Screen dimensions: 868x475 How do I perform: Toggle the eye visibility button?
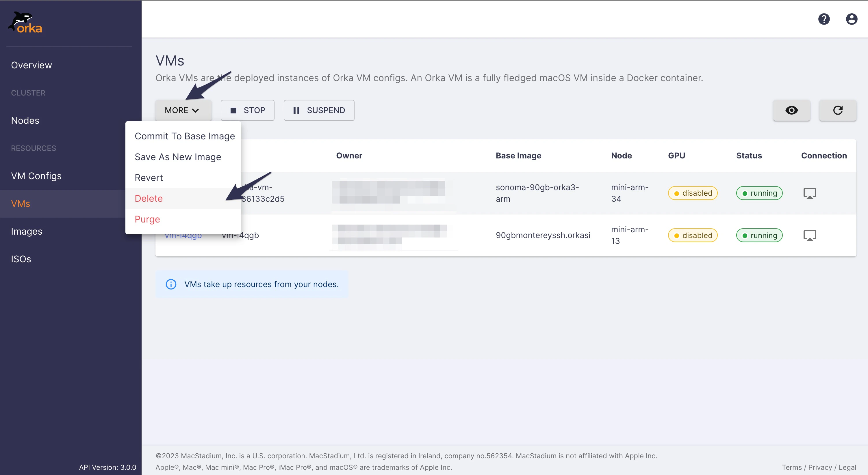(791, 111)
